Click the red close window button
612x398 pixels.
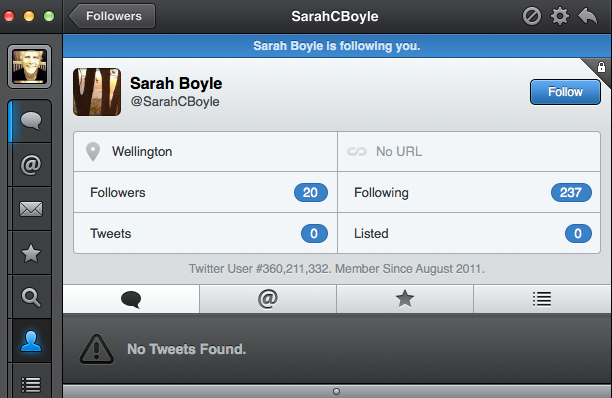[9, 16]
